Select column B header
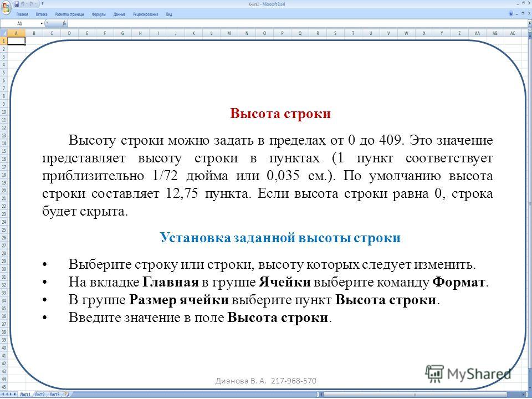Viewport: 532px width, 399px height. pyautogui.click(x=34, y=33)
